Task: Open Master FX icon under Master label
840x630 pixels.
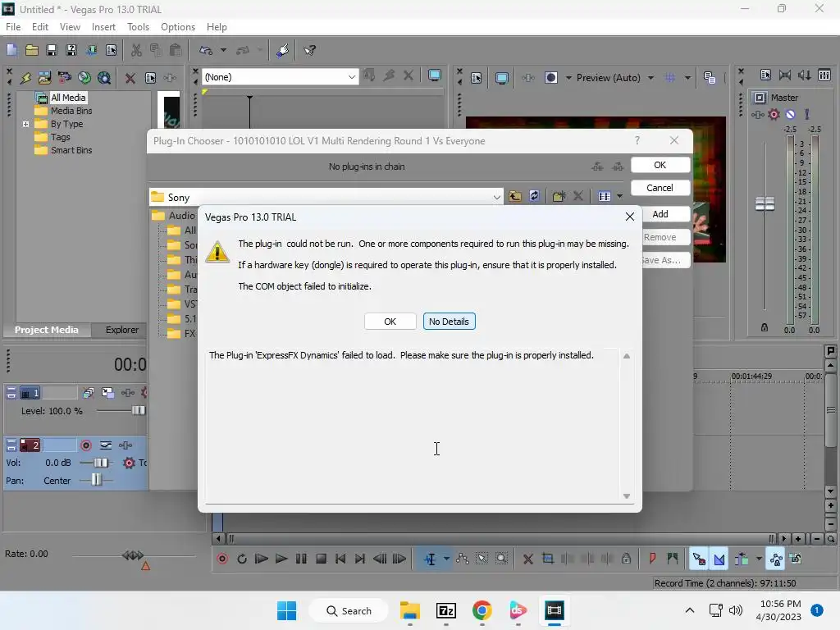Action: click(757, 114)
